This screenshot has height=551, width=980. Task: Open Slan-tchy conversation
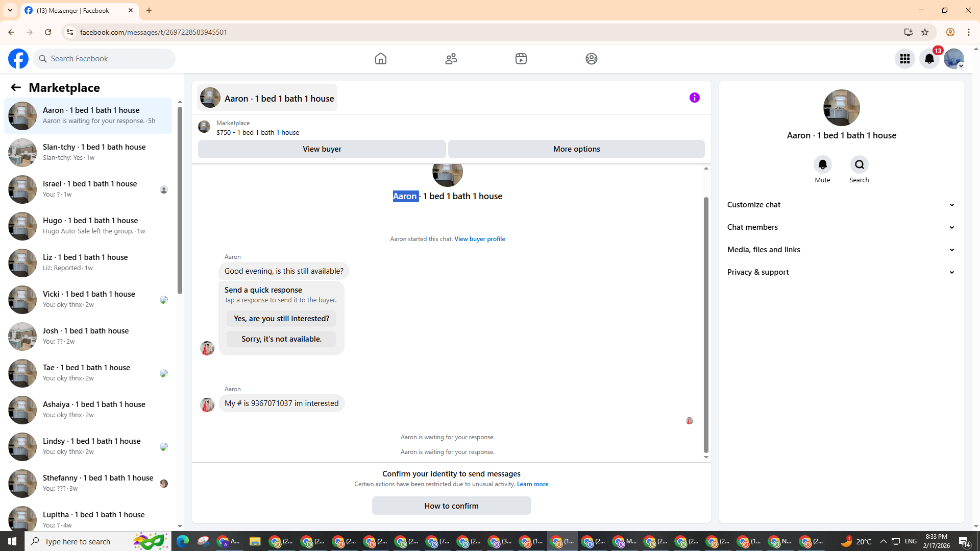[x=88, y=152]
